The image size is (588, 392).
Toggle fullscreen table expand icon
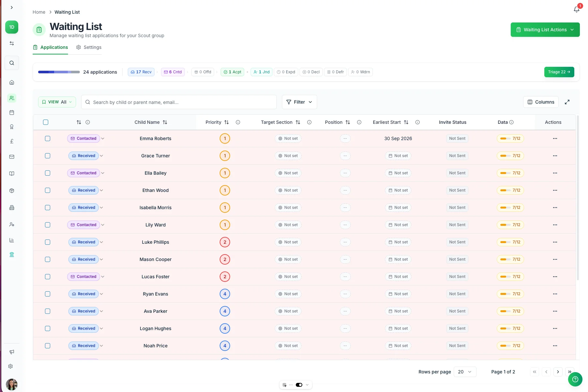tap(567, 102)
